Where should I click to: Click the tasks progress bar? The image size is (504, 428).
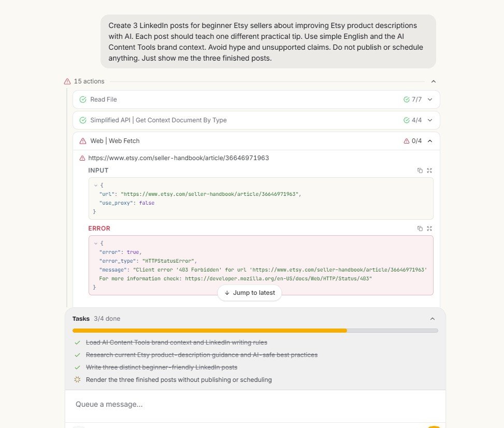click(x=255, y=331)
